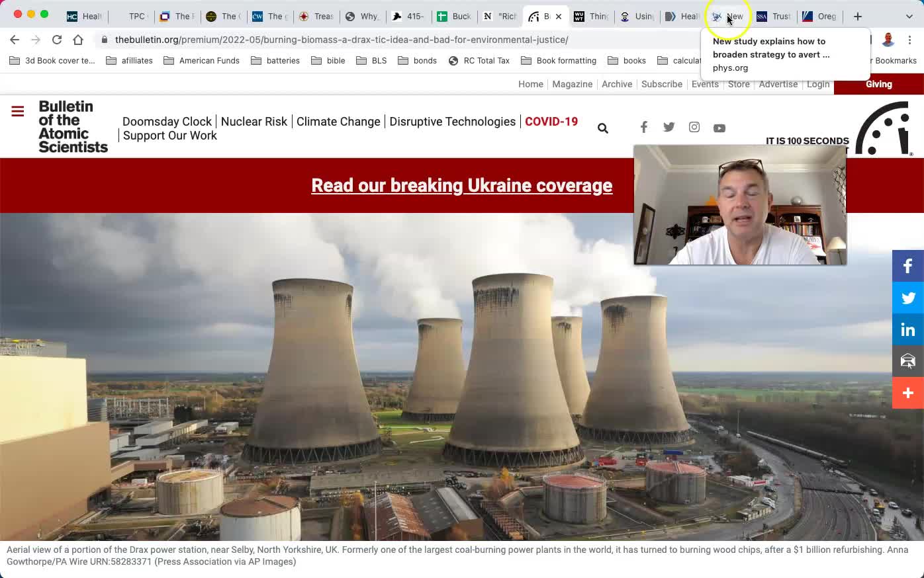
Task: Open the Chrome three-dot menu
Action: click(910, 40)
